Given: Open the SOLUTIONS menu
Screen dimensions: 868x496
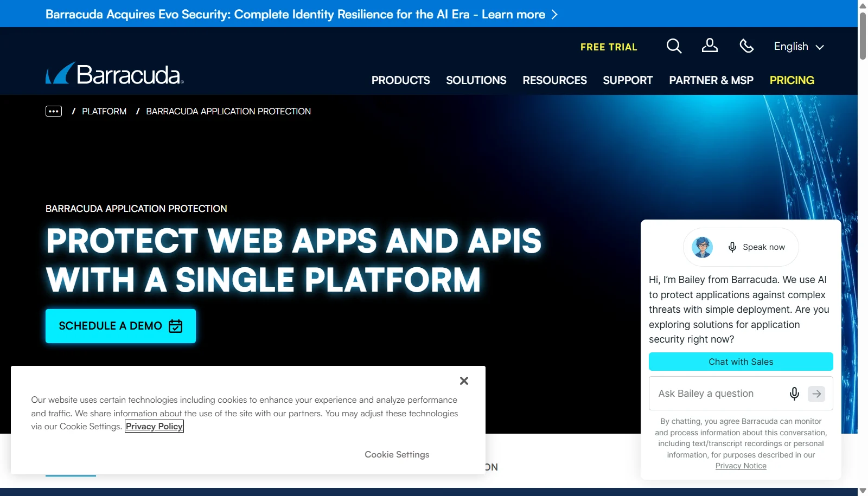Looking at the screenshot, I should point(476,80).
